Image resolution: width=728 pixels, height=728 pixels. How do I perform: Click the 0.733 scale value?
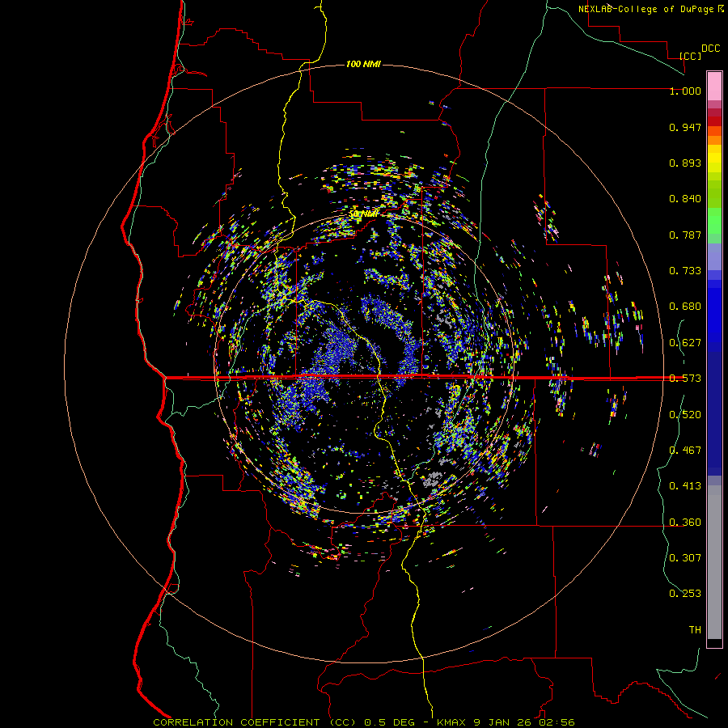click(x=685, y=271)
